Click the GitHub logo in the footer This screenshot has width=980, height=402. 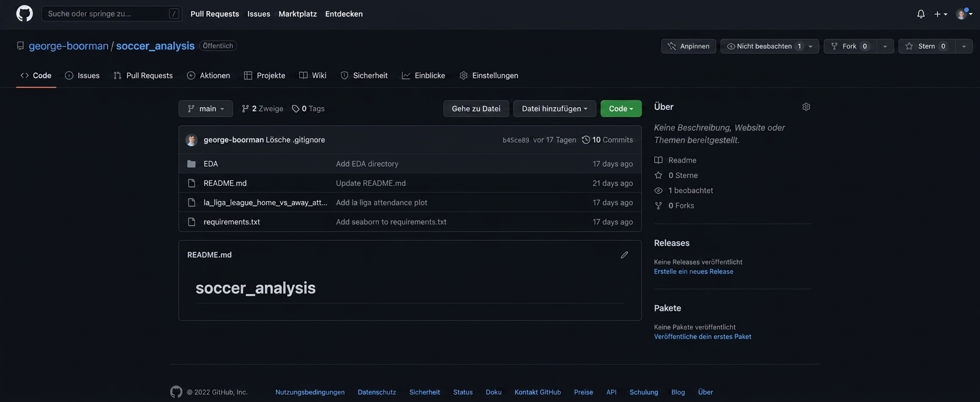coord(176,392)
